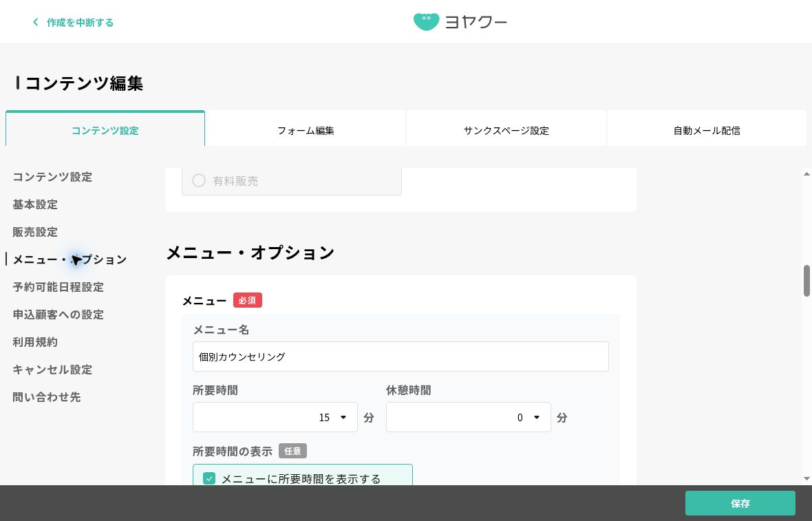Click the back chevron beside 作成を中断する

point(35,22)
